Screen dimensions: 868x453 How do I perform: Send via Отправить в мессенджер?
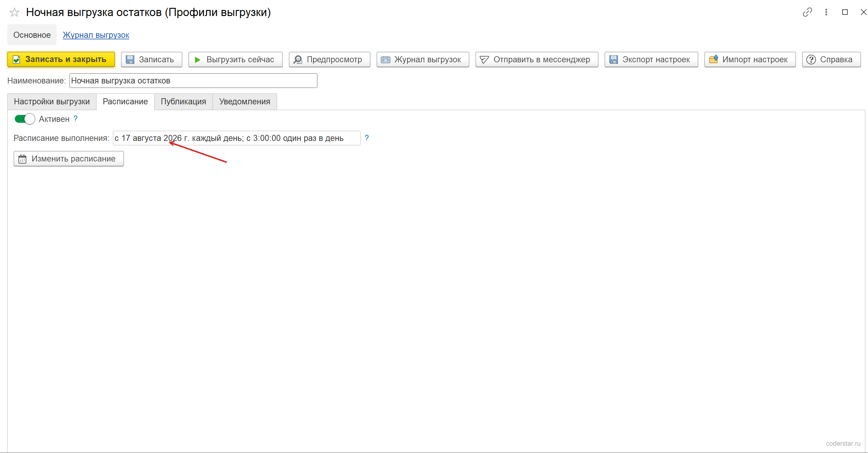pyautogui.click(x=537, y=60)
